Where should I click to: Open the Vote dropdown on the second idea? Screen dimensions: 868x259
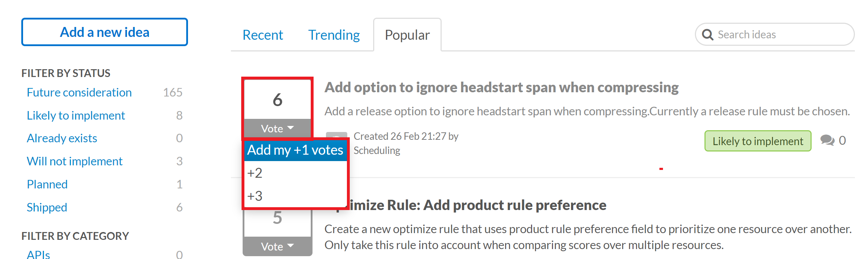tap(277, 246)
